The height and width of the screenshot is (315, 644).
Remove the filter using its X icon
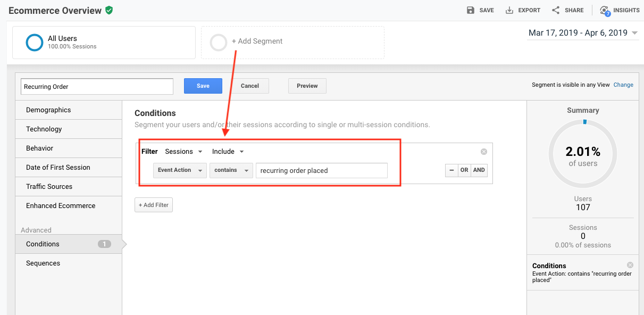484,152
